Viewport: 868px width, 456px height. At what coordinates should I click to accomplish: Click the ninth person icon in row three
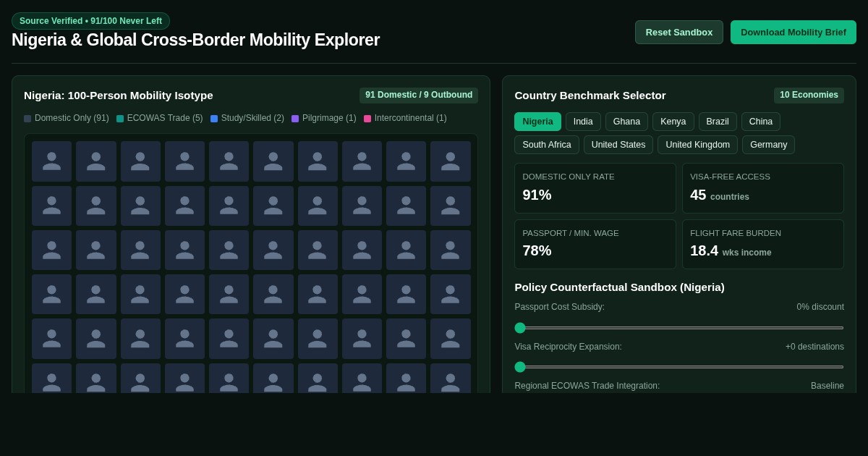[406, 250]
